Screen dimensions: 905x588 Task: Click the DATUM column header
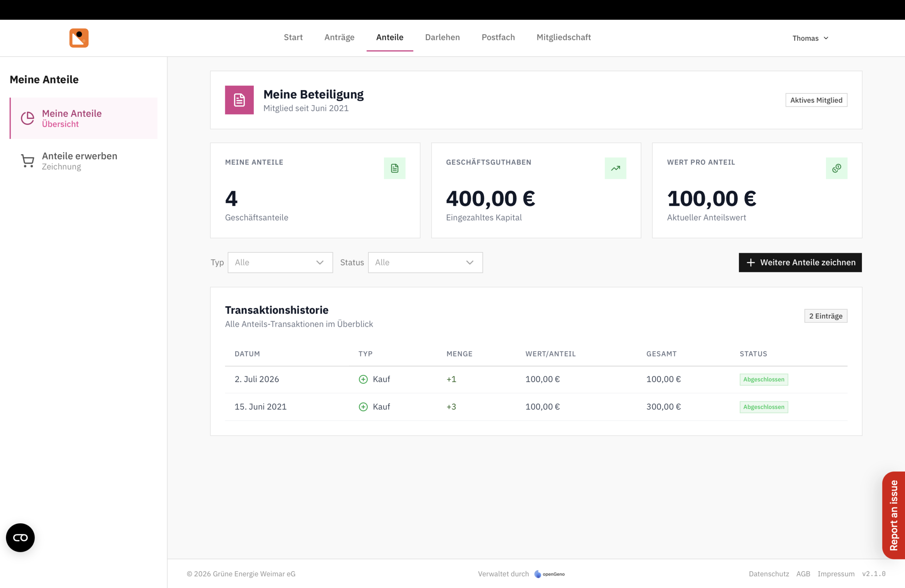[x=247, y=354]
